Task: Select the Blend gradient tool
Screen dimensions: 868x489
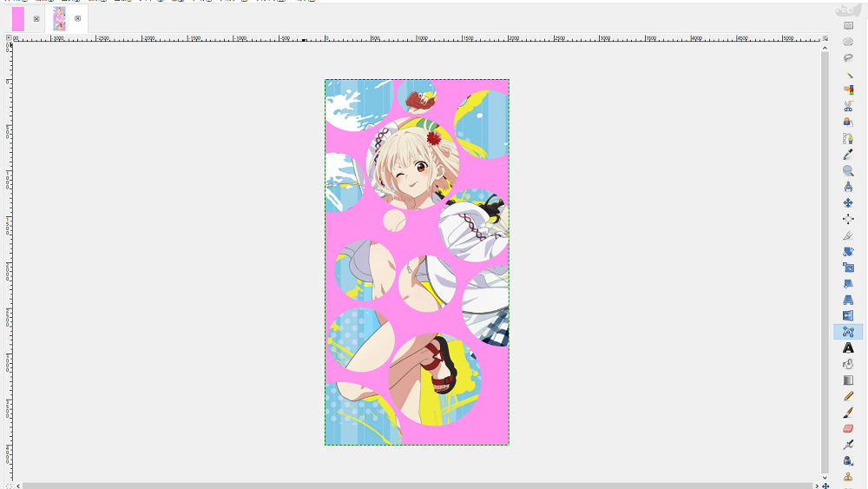Action: click(848, 380)
